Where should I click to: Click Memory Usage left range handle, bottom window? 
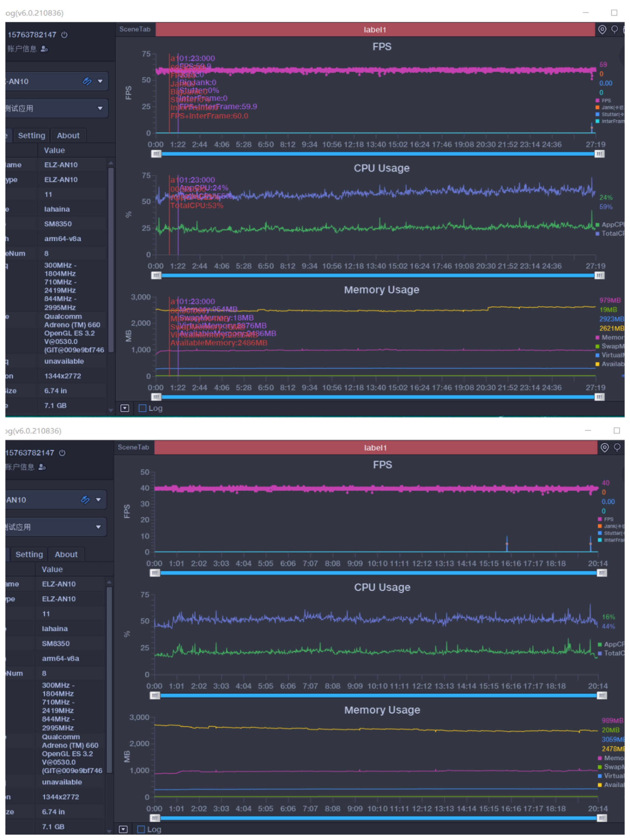tap(155, 818)
